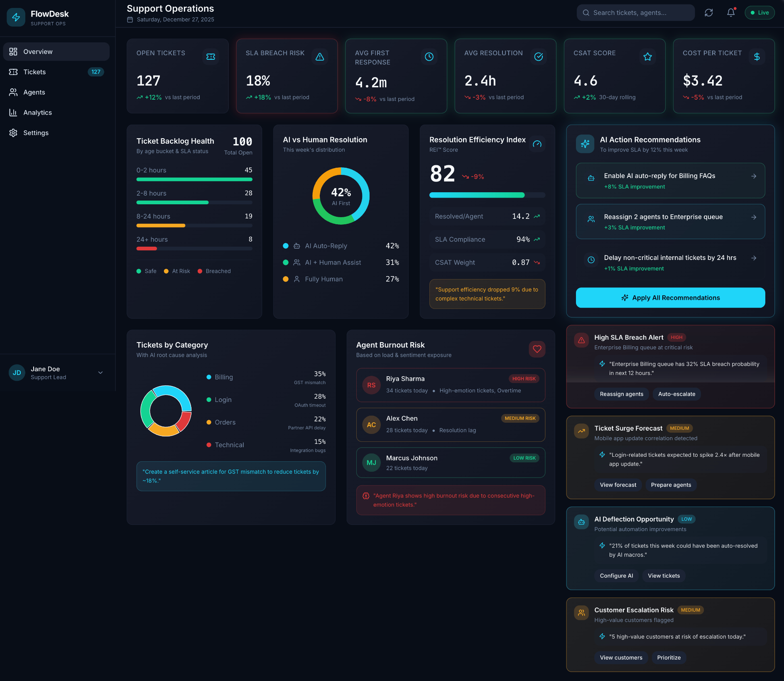Click the 24+ hours backlog bar
The image size is (784, 681).
pyautogui.click(x=194, y=249)
